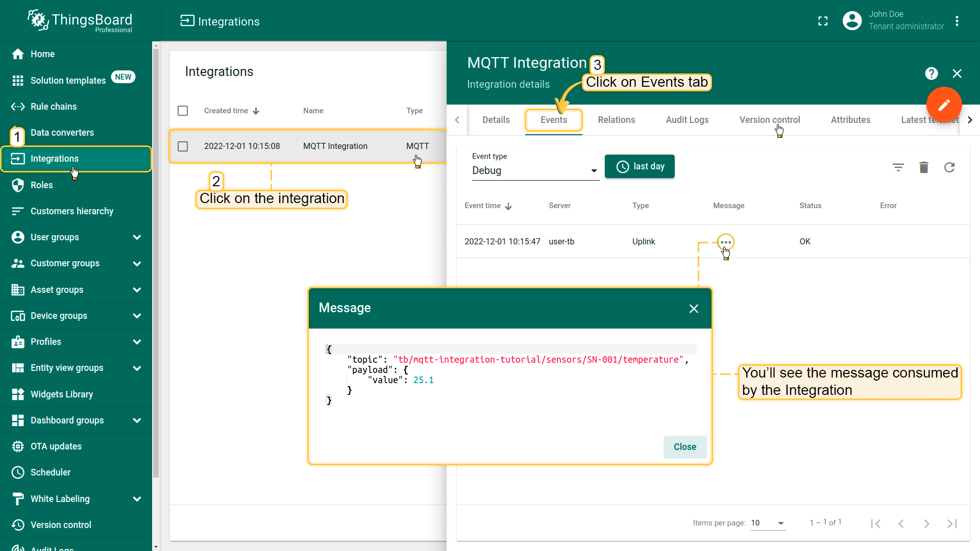Screen dimensions: 980x551
Task: Clear events with trash icon
Action: [x=924, y=167]
